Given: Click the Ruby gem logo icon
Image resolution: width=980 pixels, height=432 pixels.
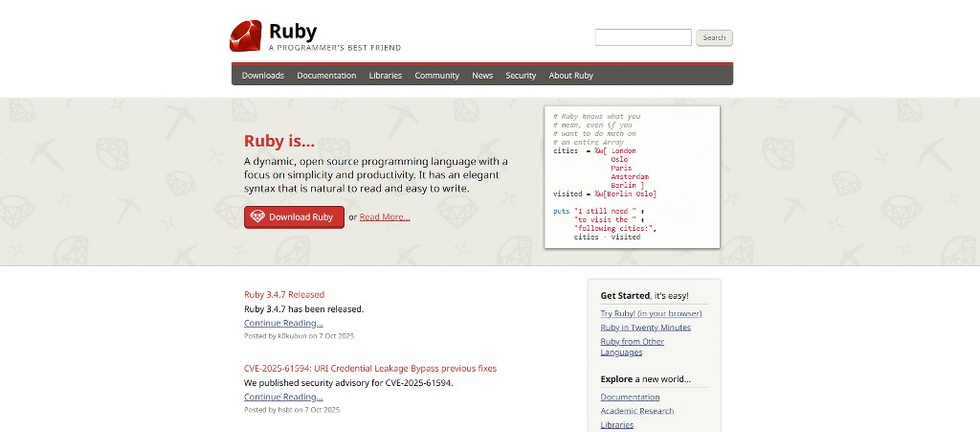Looking at the screenshot, I should tap(245, 35).
